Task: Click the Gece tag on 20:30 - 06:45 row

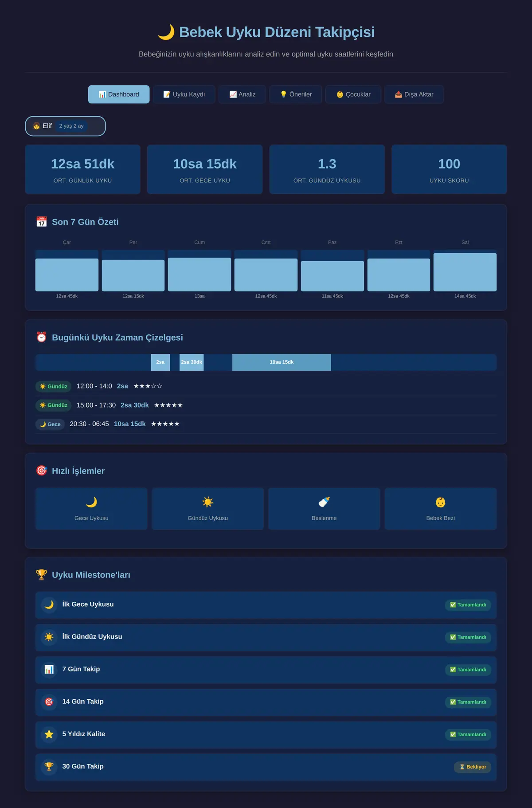Action: (x=50, y=424)
